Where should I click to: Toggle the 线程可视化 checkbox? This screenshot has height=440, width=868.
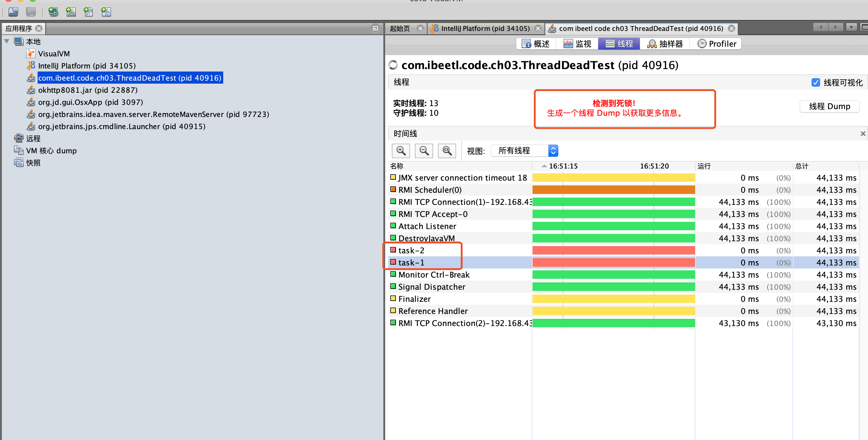tap(816, 82)
